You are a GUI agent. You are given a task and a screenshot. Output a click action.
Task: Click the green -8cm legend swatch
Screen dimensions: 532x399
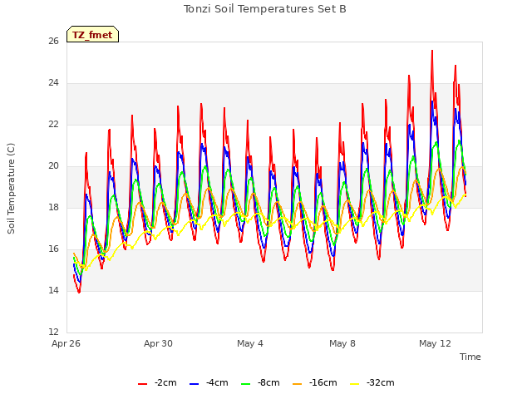point(246,384)
